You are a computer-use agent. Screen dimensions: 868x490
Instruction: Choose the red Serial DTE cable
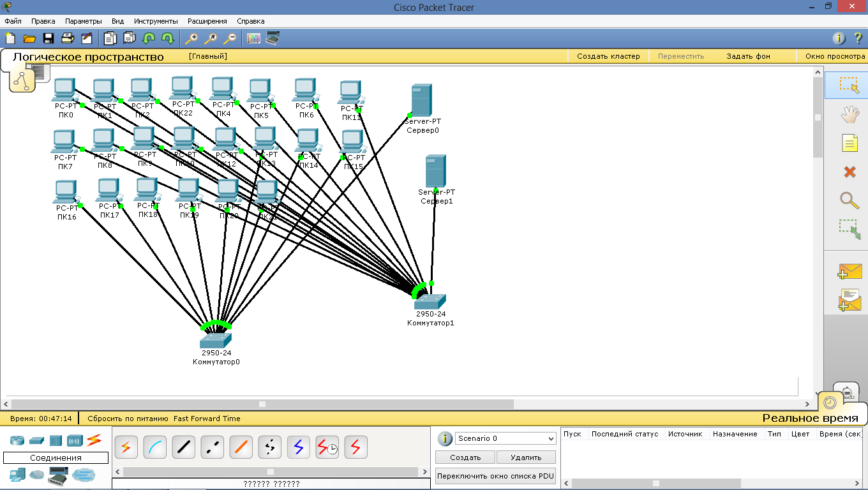pyautogui.click(x=355, y=447)
